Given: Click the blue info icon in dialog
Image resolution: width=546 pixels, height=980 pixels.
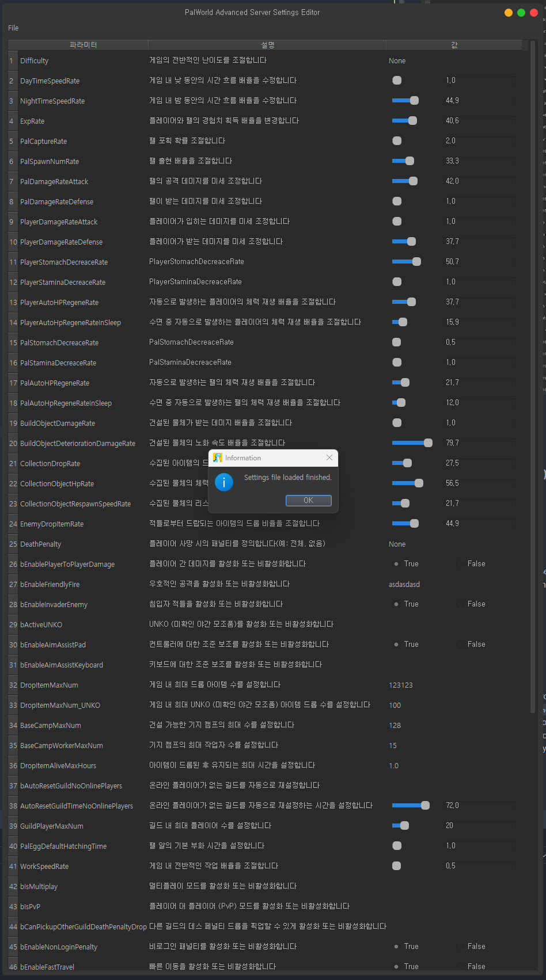Looking at the screenshot, I should [223, 482].
